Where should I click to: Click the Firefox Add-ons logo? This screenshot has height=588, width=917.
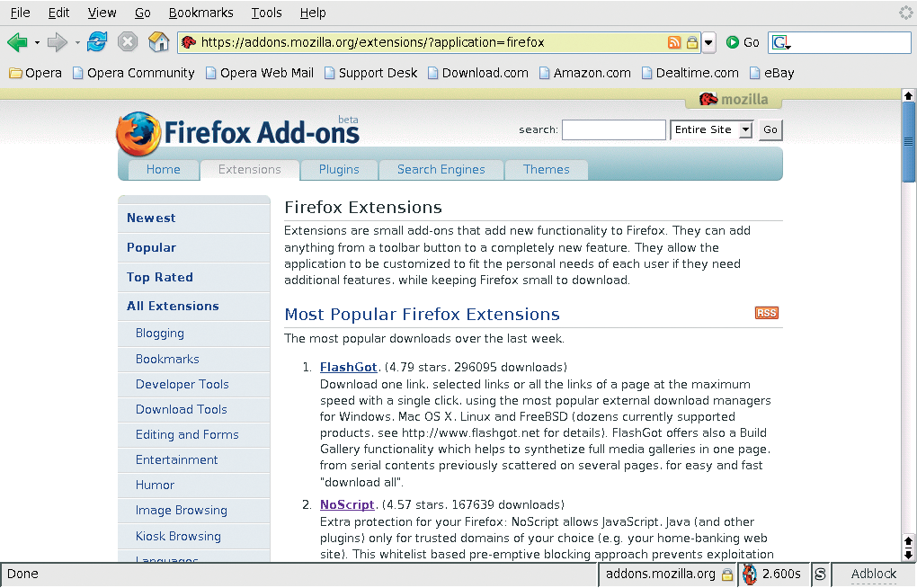[x=237, y=133]
